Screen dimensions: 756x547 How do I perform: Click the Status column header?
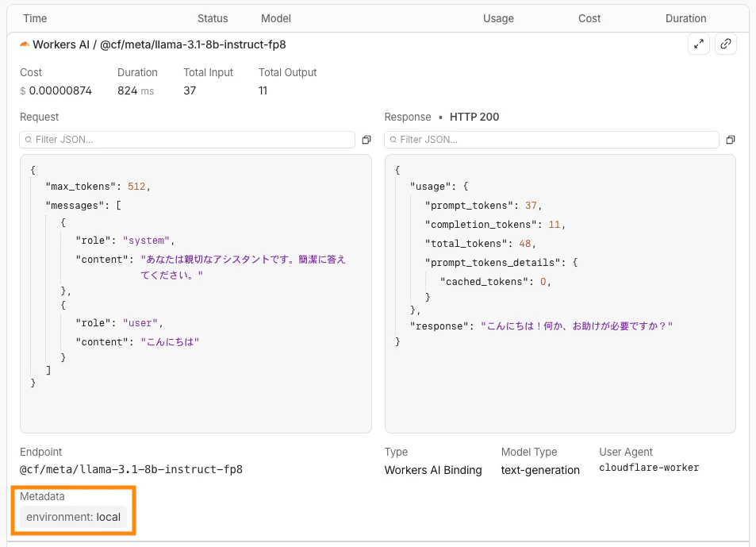click(213, 18)
